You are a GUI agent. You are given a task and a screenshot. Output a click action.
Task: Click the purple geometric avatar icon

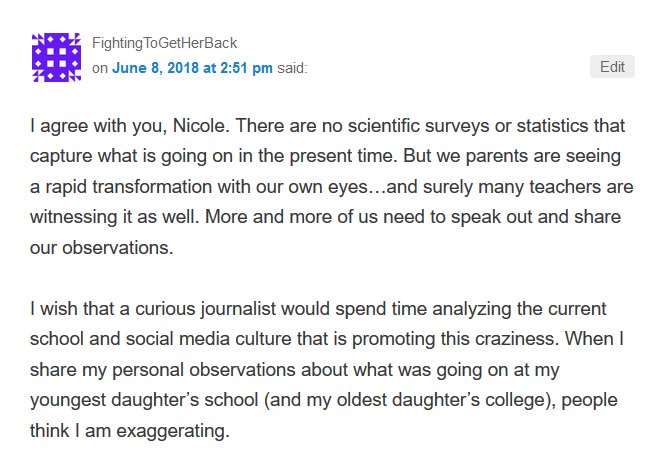click(57, 57)
